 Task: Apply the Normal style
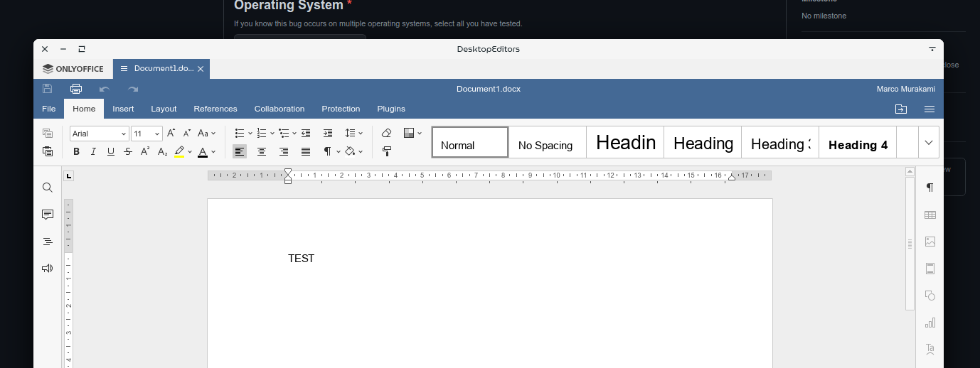point(470,142)
